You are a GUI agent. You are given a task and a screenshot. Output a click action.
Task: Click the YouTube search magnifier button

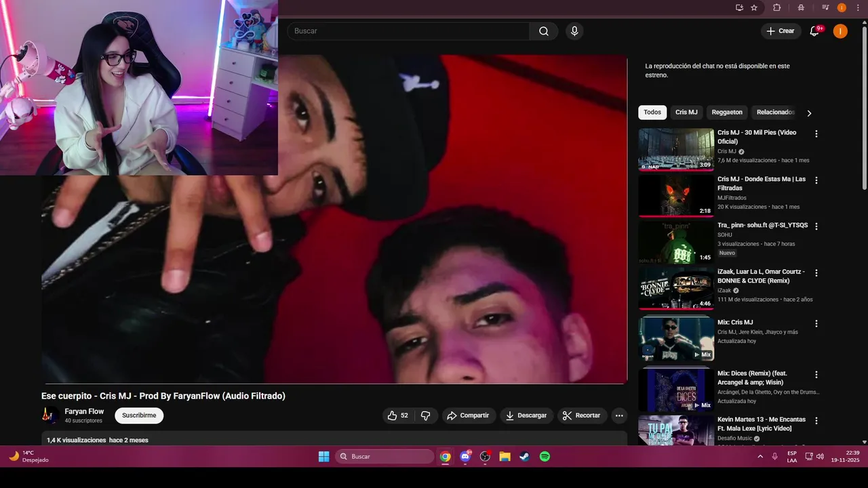pos(544,31)
